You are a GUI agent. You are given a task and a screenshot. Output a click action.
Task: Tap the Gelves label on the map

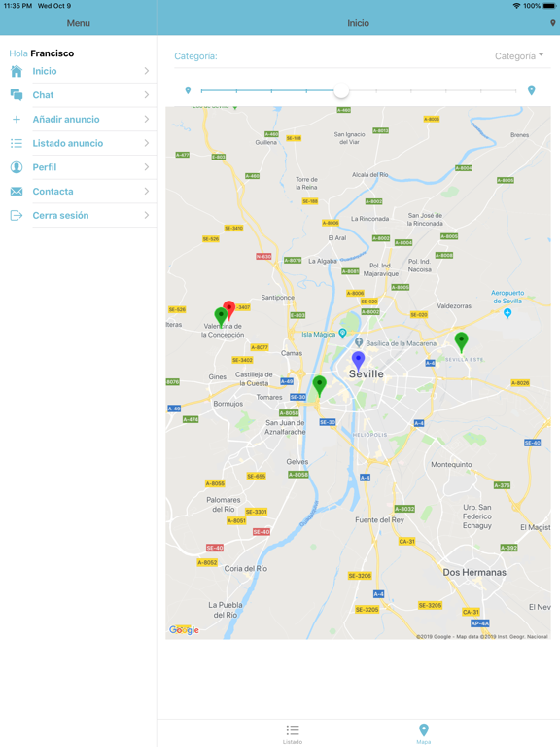(x=297, y=462)
